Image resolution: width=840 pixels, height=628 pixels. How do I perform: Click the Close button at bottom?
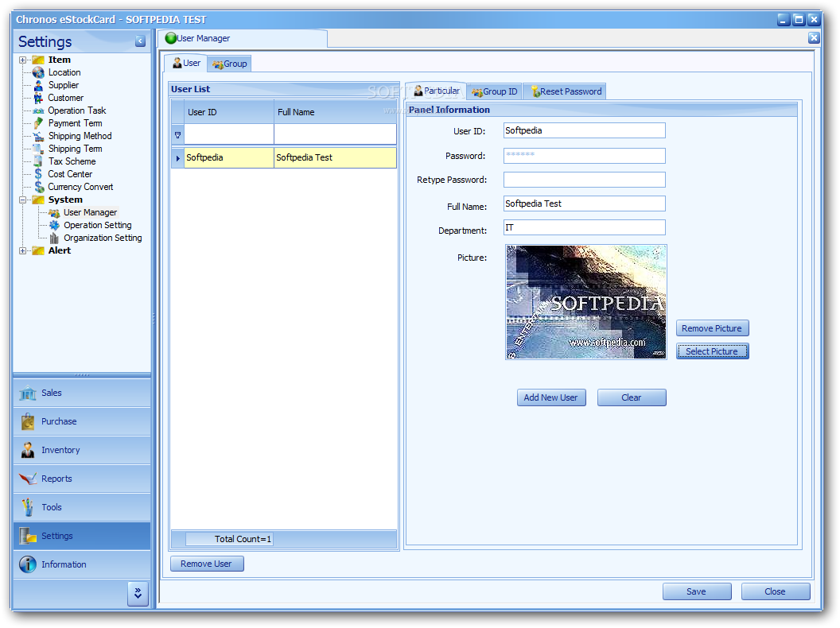[776, 591]
